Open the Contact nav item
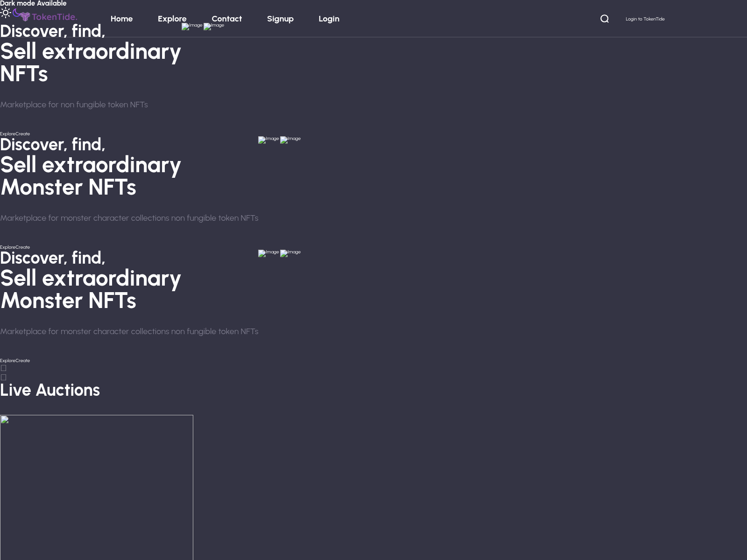Image resolution: width=747 pixels, height=560 pixels. [227, 19]
